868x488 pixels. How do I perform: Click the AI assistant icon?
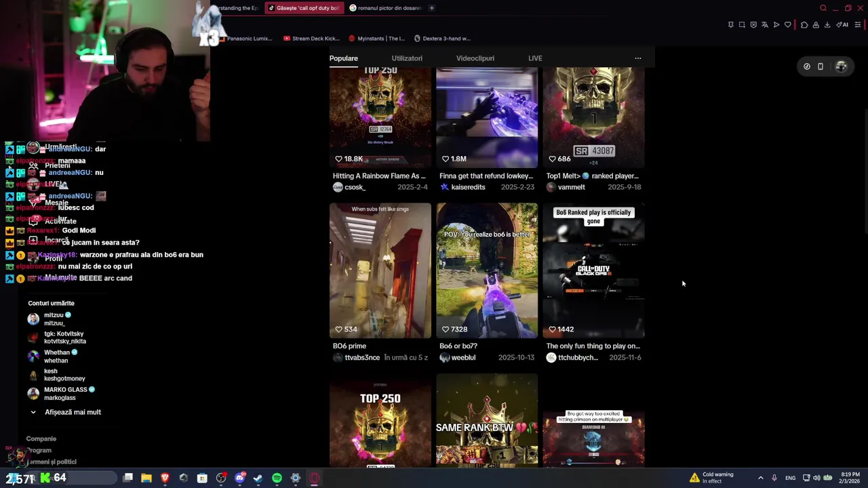click(x=842, y=25)
